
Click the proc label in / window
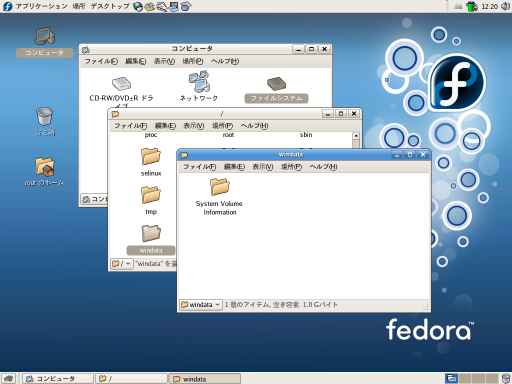pyautogui.click(x=151, y=135)
